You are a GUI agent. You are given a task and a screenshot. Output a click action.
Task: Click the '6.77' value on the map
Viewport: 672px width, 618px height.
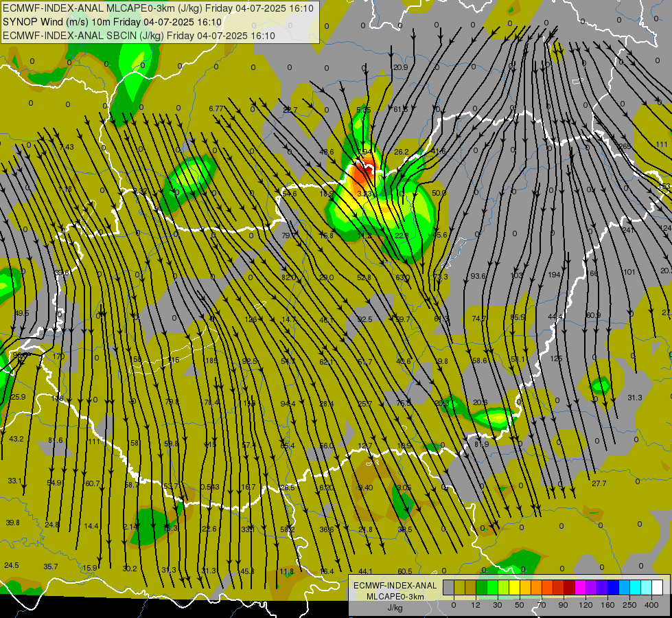(216, 108)
